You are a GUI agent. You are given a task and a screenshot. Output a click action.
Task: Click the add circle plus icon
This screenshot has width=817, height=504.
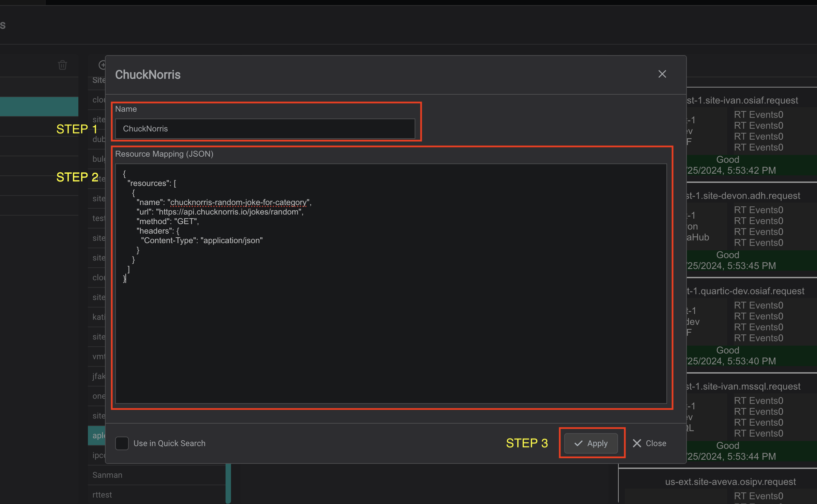(102, 65)
